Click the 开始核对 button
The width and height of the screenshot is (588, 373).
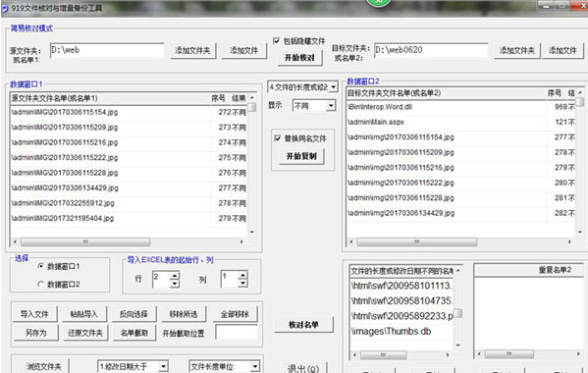point(299,58)
